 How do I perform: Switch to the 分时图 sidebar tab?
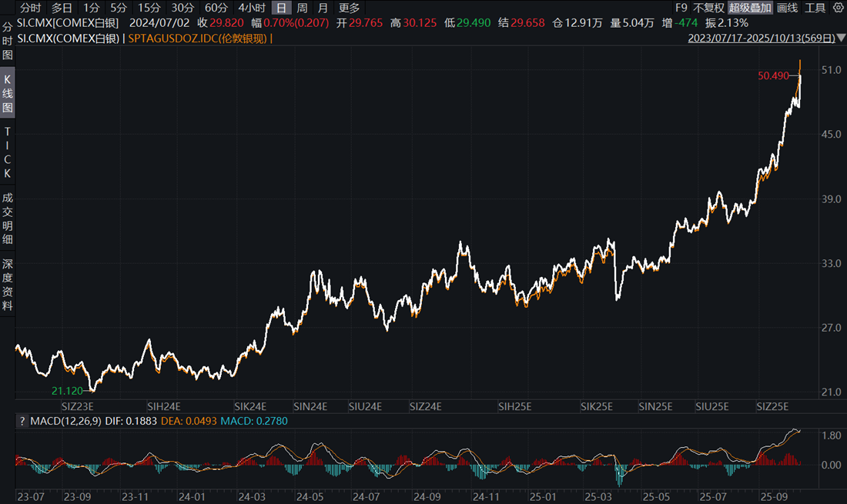pyautogui.click(x=8, y=42)
